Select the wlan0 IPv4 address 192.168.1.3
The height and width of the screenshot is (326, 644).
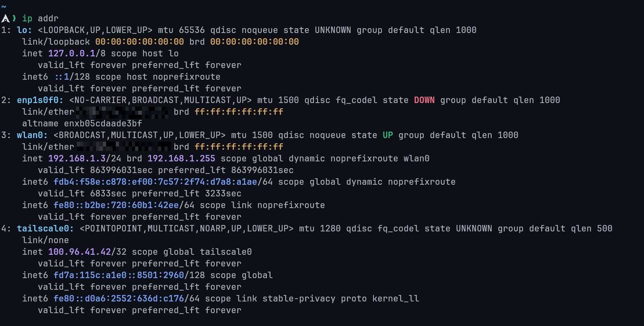click(x=77, y=159)
